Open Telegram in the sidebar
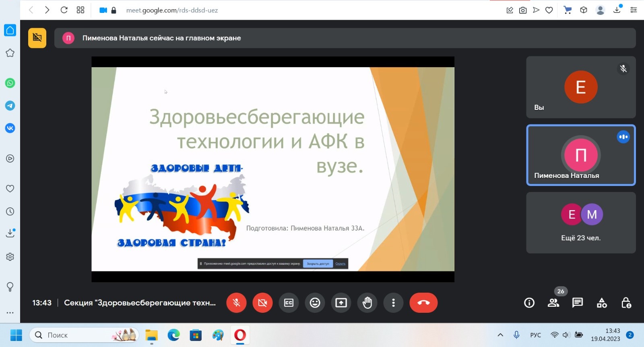 tap(10, 105)
